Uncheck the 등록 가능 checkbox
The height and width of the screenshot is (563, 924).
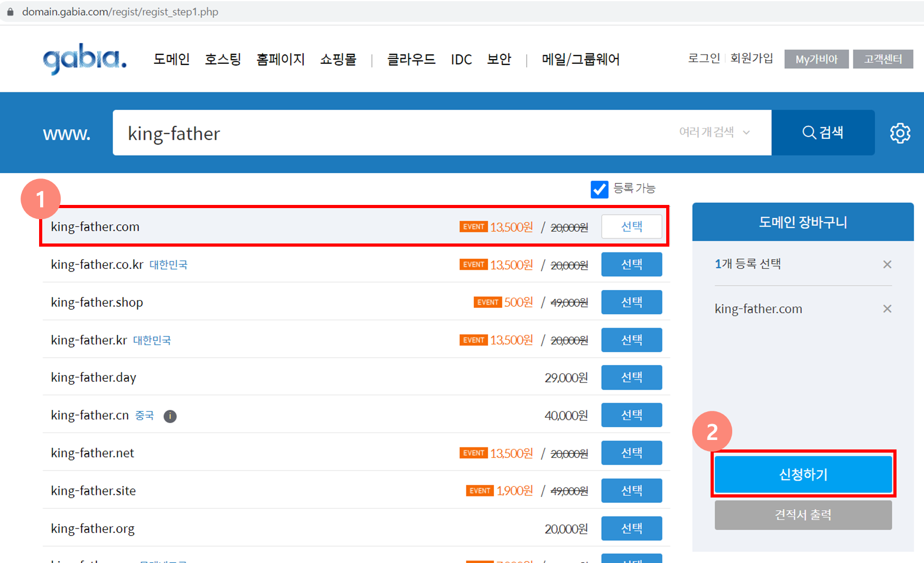(x=599, y=189)
